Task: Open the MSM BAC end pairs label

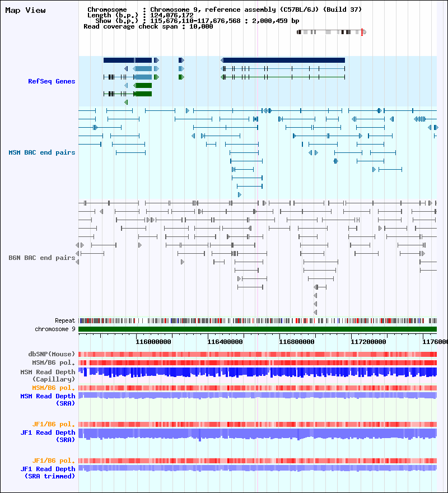Action: (x=42, y=152)
